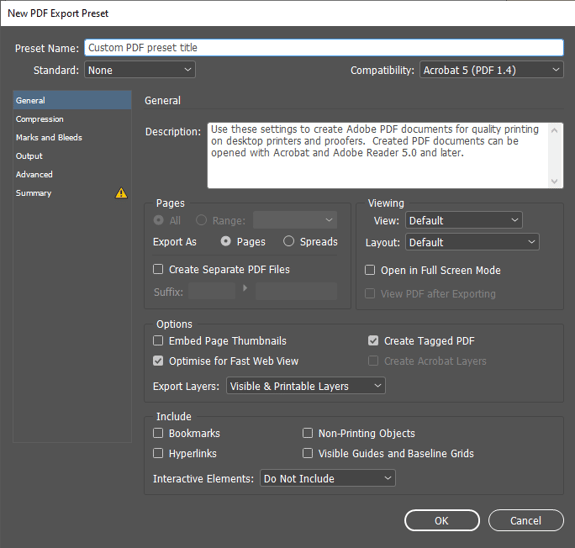This screenshot has height=548, width=575.
Task: Click the description scrollbar up arrow
Action: click(554, 131)
